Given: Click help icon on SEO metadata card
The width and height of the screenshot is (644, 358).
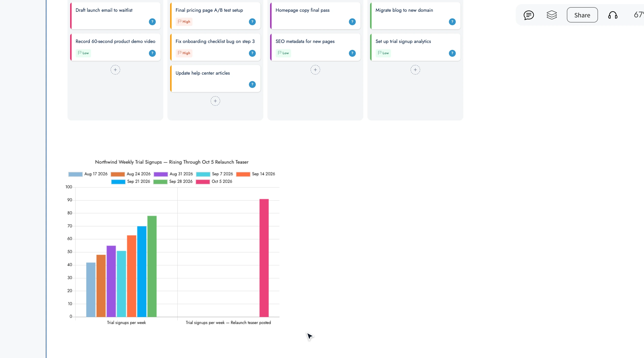Looking at the screenshot, I should tap(352, 53).
